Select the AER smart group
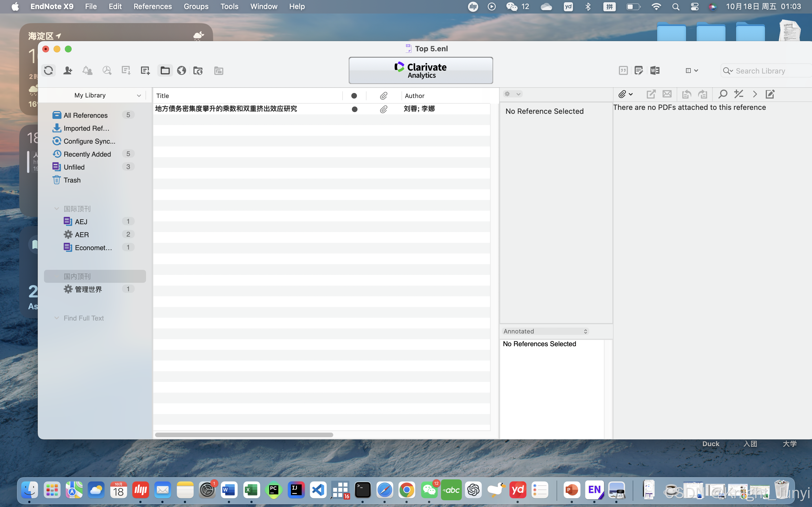The height and width of the screenshot is (507, 812). (82, 234)
